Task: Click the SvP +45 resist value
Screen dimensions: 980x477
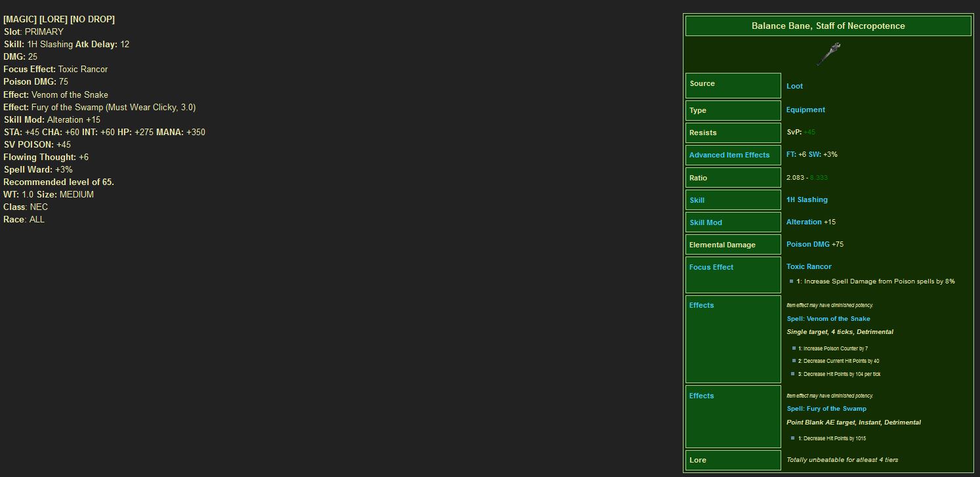Action: tap(801, 132)
